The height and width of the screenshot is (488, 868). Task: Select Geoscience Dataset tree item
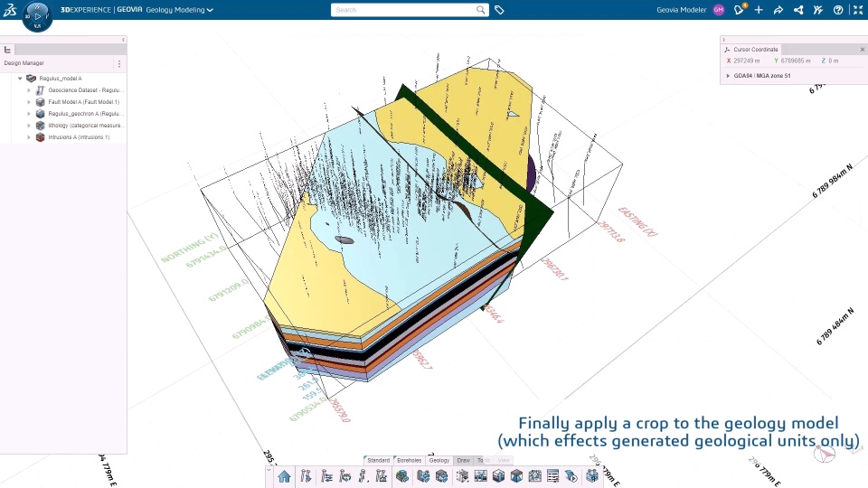[x=84, y=90]
